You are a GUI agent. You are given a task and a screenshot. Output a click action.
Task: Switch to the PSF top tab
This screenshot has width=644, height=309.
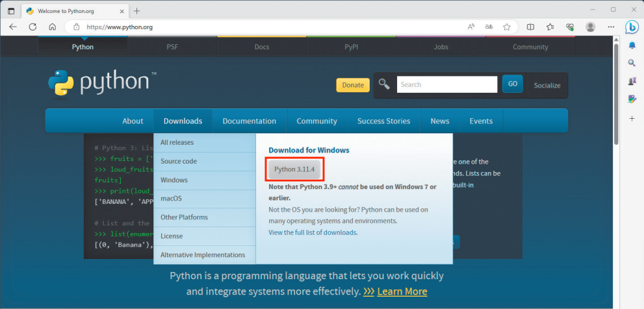pos(172,47)
